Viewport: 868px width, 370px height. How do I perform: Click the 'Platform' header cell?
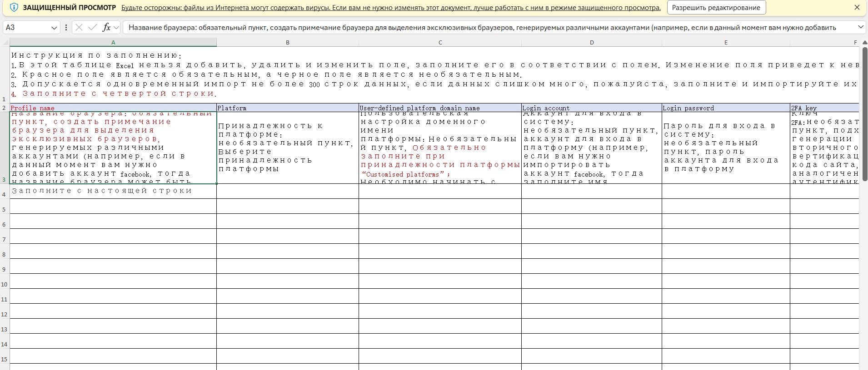pos(288,108)
